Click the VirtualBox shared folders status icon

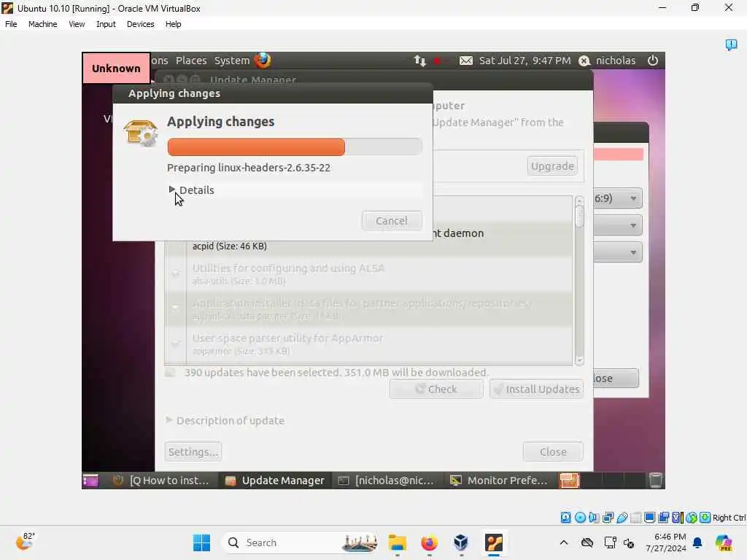(635, 518)
